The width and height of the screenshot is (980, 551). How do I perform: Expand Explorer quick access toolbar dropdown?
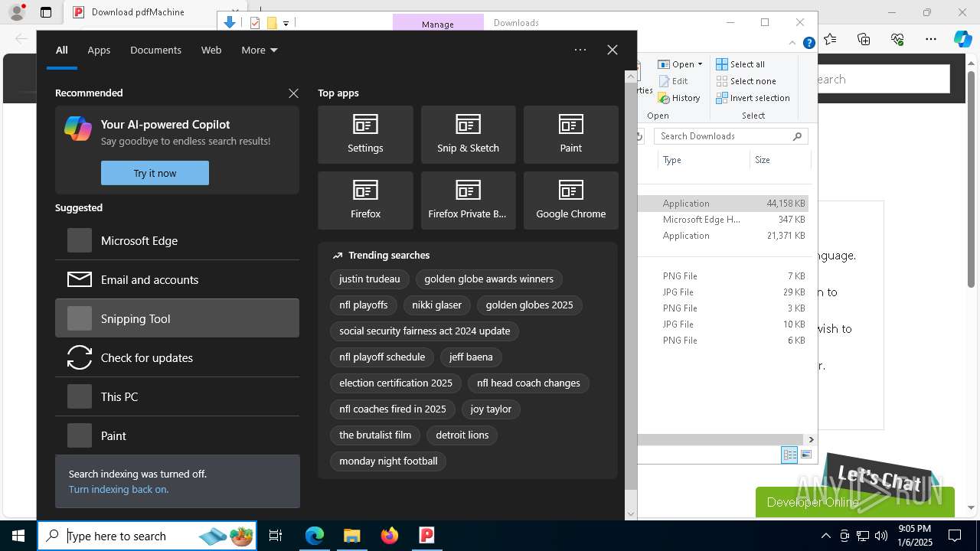click(x=286, y=23)
